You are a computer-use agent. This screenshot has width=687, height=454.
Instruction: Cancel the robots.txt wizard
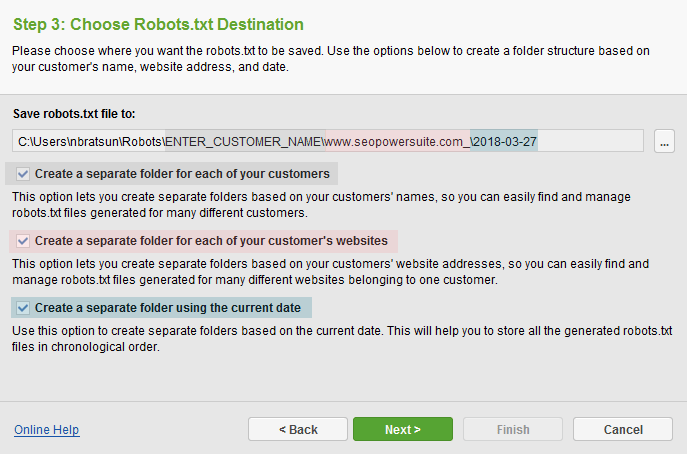pos(623,429)
